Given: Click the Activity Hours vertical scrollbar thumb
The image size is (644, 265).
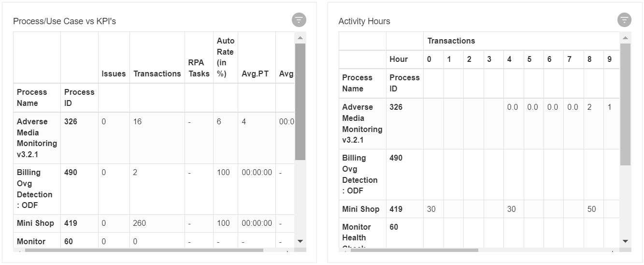Looking at the screenshot, I should coord(626,104).
